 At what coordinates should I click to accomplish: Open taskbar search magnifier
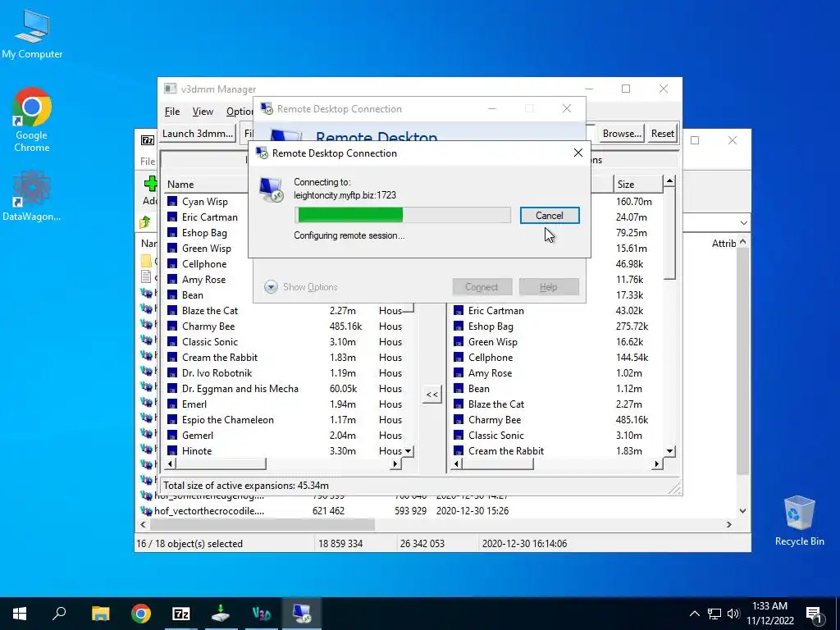[59, 614]
